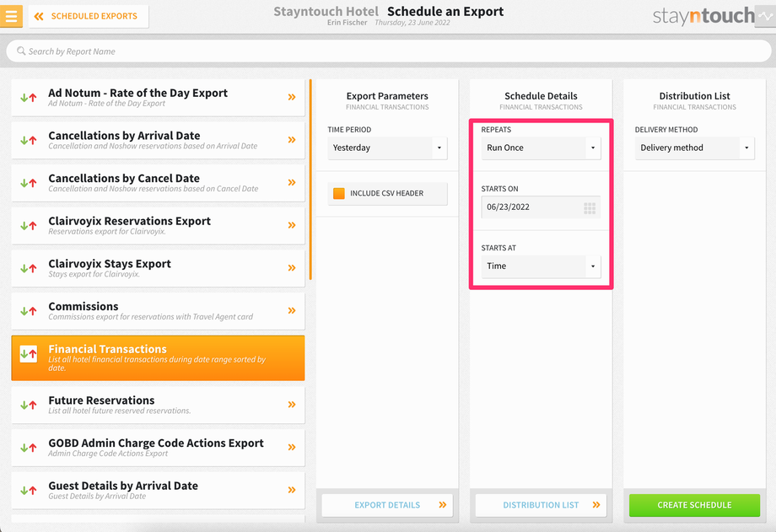Select the highlighted Financial Transactions report

click(158, 357)
